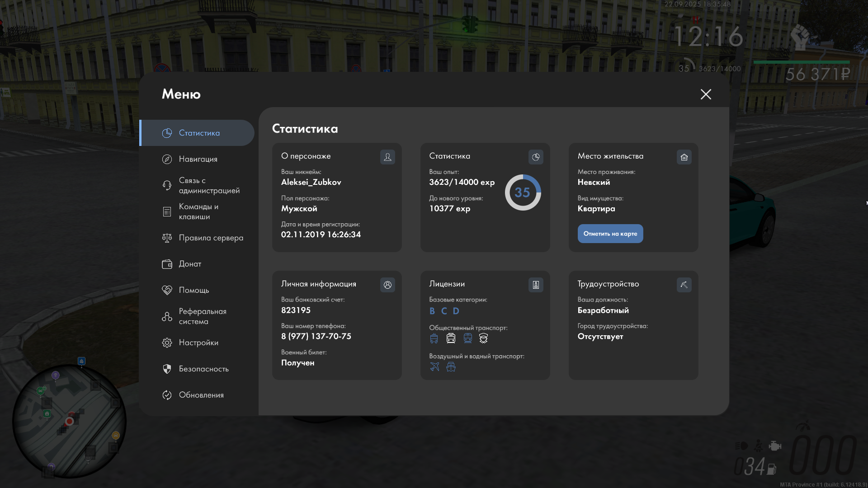Click the level 35 progress ring
The width and height of the screenshot is (868, 488).
(523, 192)
